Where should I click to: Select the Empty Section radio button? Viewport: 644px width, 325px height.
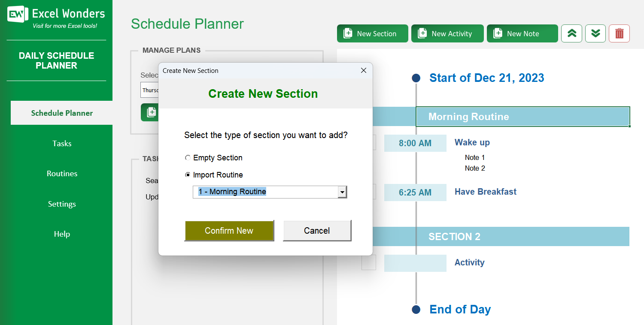tap(188, 158)
